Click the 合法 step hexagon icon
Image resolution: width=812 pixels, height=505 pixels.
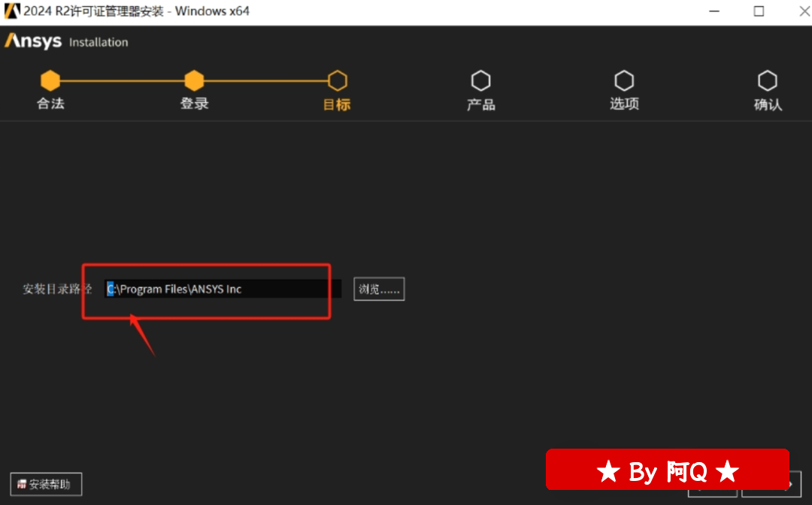point(50,80)
